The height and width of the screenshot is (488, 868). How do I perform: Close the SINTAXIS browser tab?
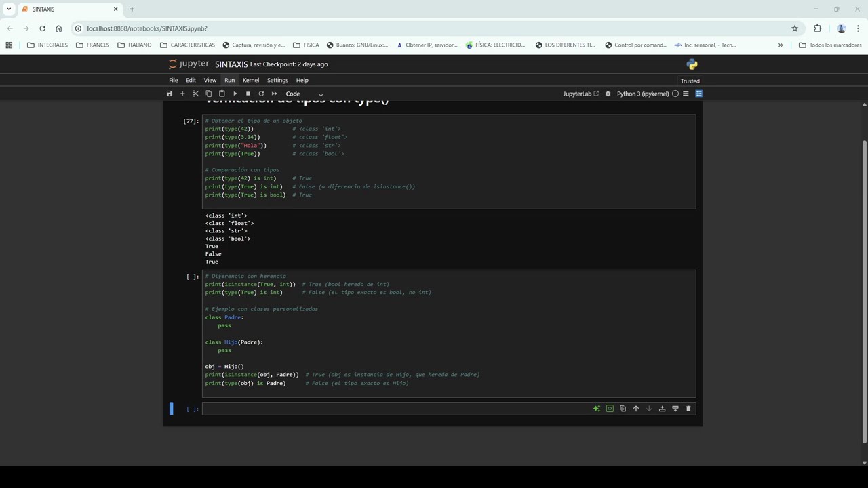click(x=115, y=9)
